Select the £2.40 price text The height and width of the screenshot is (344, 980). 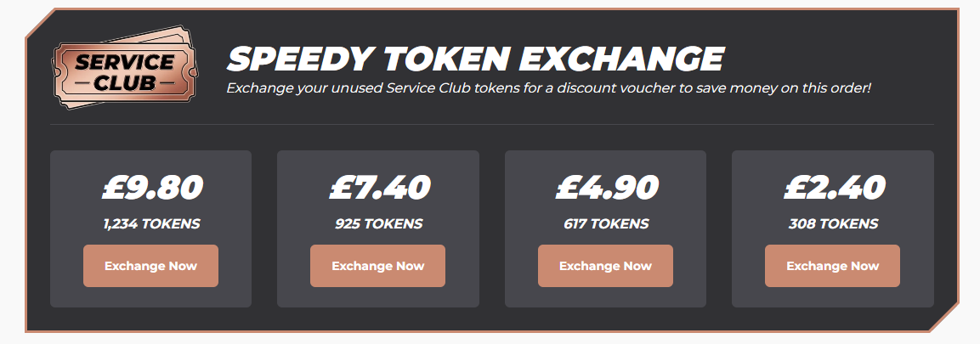(x=835, y=188)
